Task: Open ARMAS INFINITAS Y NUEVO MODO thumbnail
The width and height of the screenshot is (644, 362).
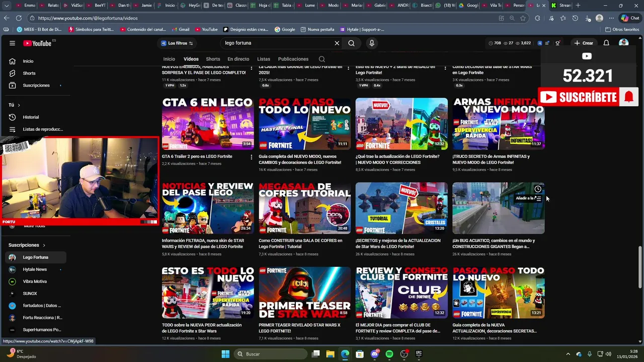Action: click(x=498, y=124)
